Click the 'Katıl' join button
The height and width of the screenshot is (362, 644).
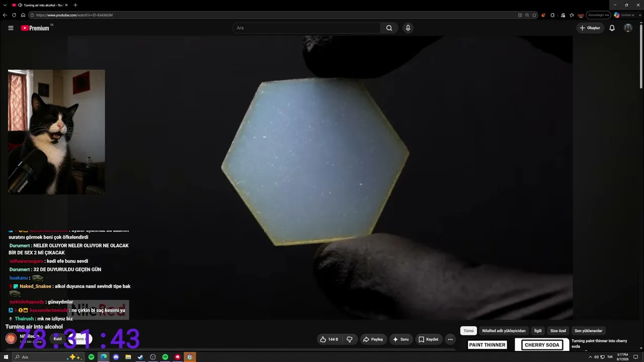[x=58, y=339]
